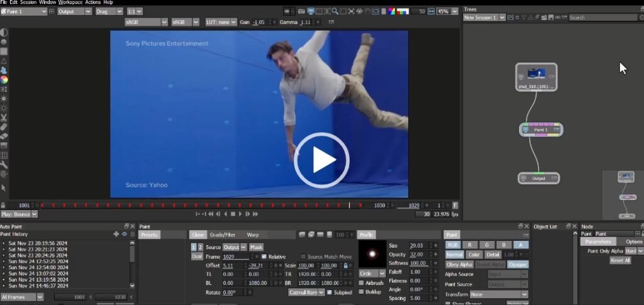Screen dimensions: 644x305
Task: Click the brush profile preview swatch
Action: pos(372,254)
